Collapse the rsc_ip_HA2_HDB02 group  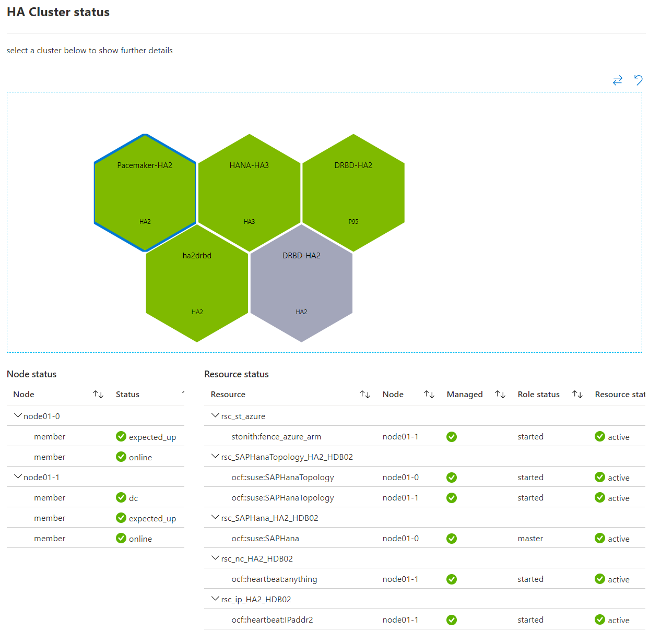[215, 599]
